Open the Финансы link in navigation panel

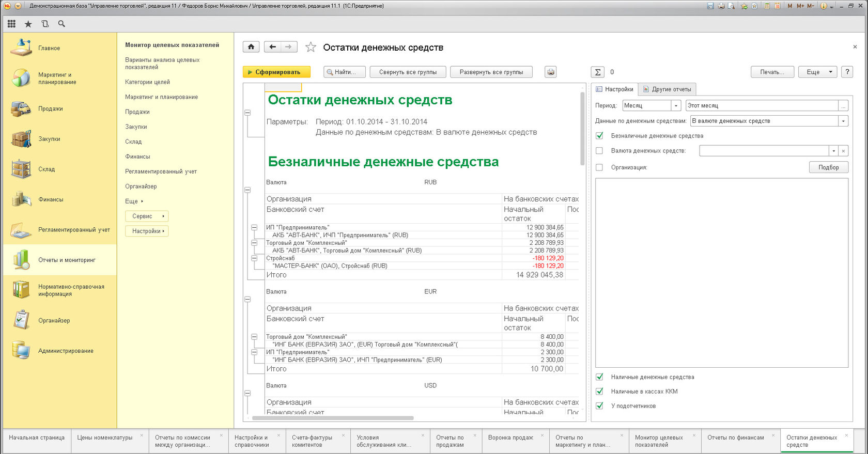(137, 156)
